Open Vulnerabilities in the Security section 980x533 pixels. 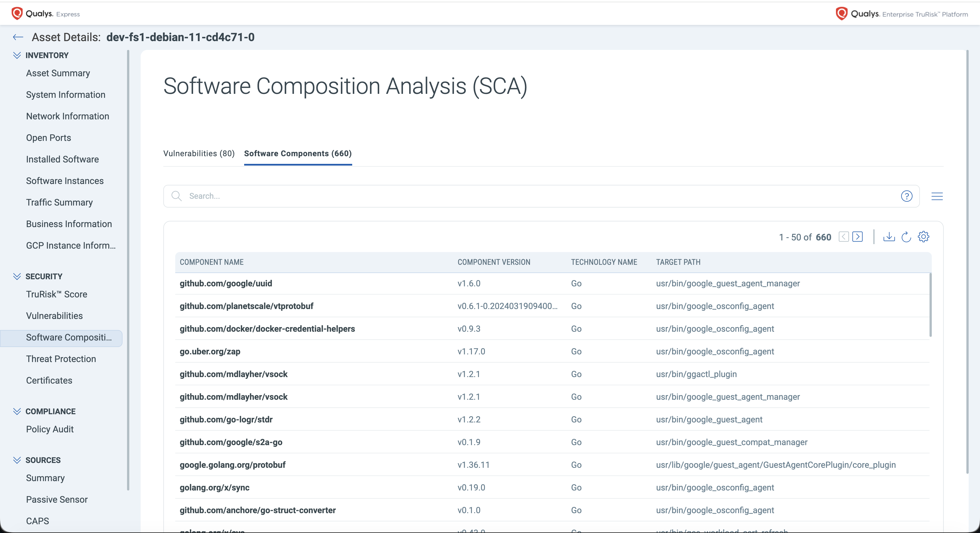tap(54, 316)
